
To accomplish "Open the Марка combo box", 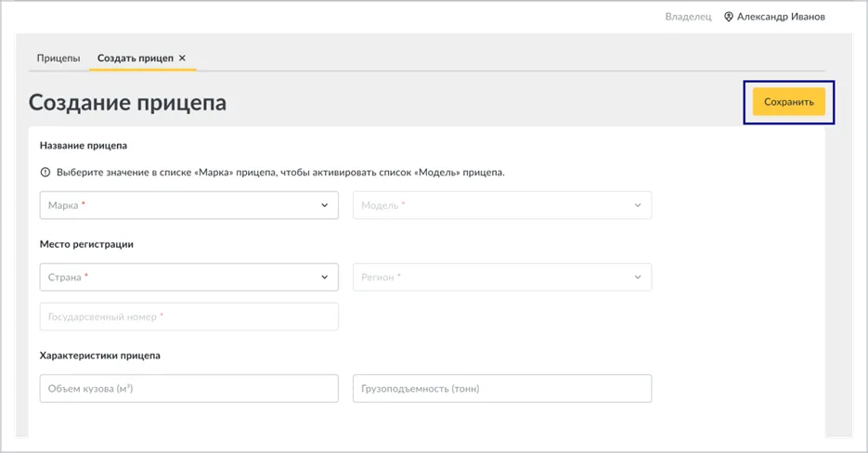I will pyautogui.click(x=188, y=205).
